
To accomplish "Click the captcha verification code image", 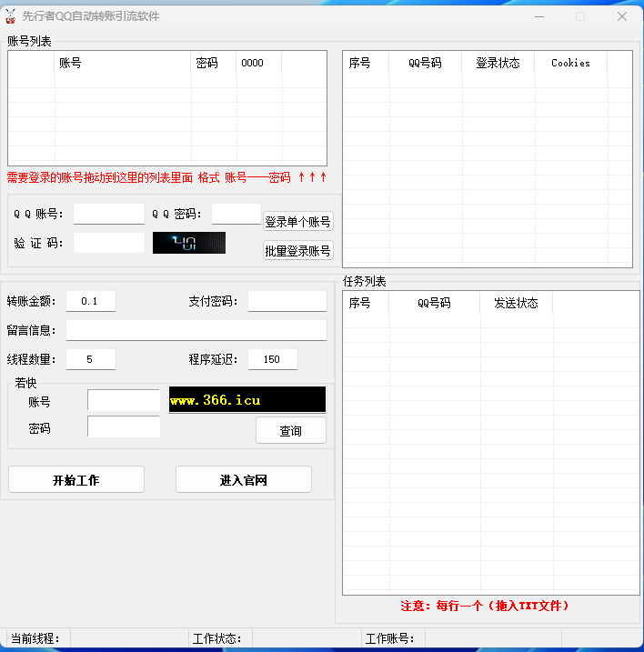I will pos(188,243).
